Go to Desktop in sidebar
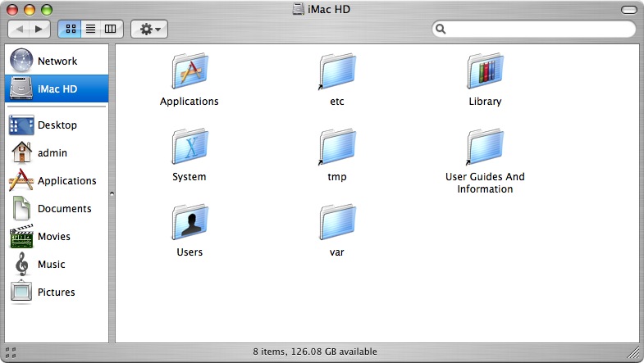 [57, 125]
